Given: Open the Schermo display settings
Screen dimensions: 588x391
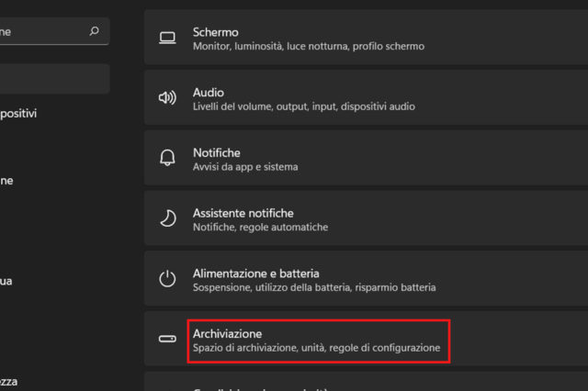Looking at the screenshot, I should (367, 38).
